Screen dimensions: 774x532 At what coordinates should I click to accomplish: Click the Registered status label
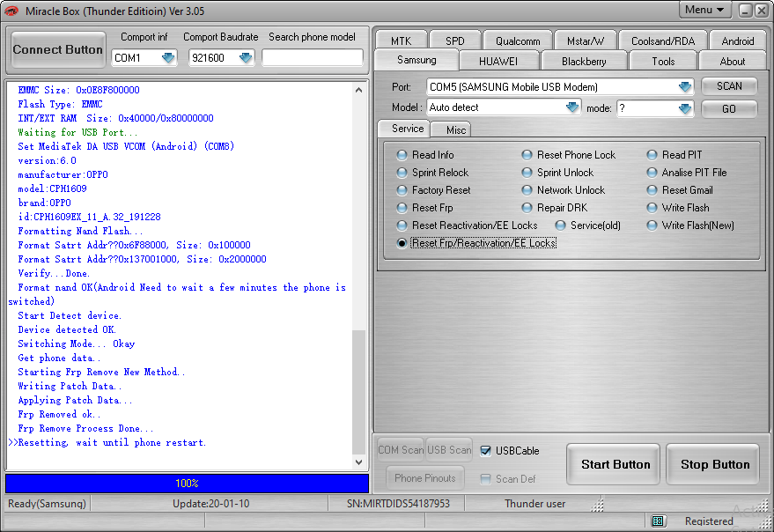pyautogui.click(x=709, y=521)
